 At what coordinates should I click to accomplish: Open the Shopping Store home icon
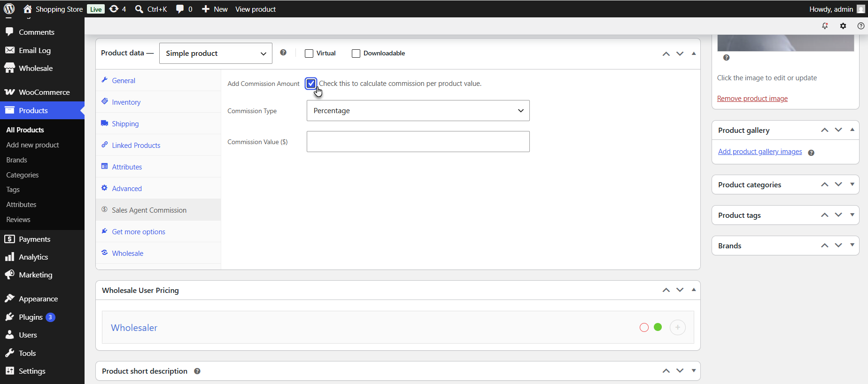(x=28, y=9)
